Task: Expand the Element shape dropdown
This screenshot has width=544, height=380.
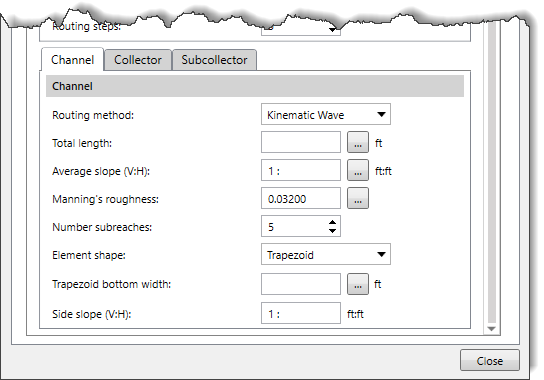Action: coord(326,254)
